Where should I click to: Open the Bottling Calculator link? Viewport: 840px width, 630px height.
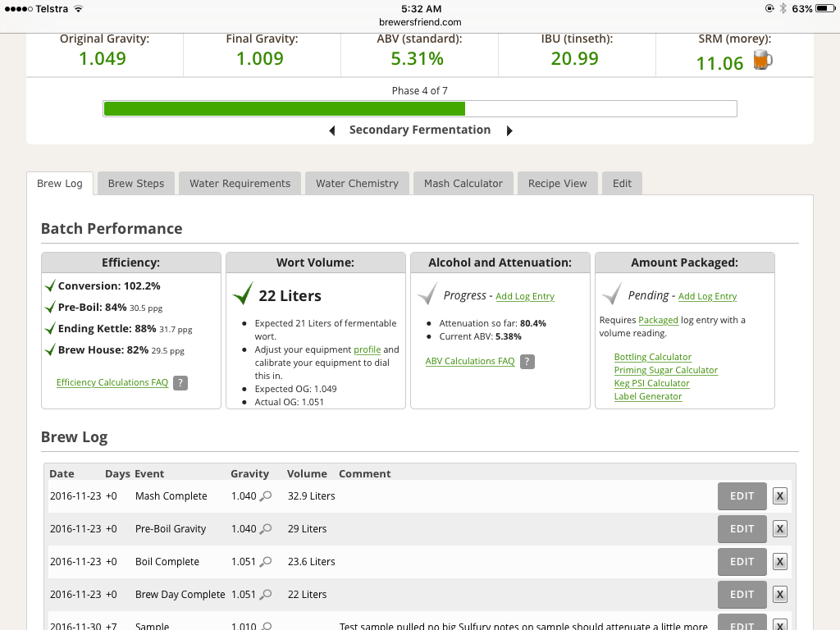click(652, 357)
